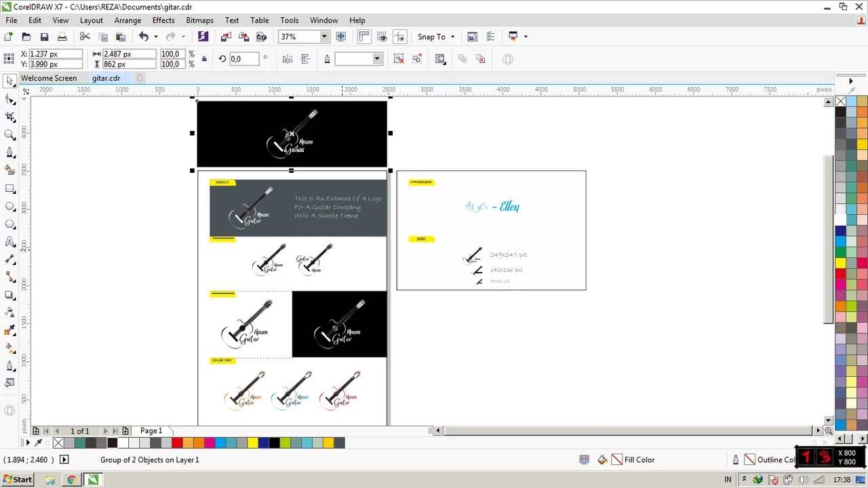
Task: Expand the Undo history arrow
Action: [155, 37]
